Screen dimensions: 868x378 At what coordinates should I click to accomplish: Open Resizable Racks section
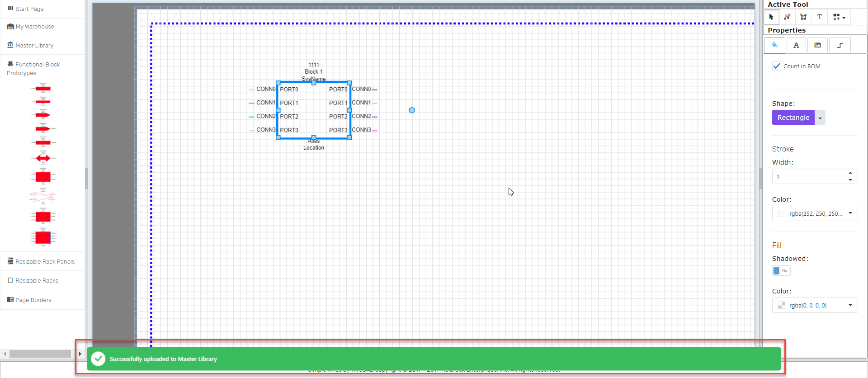click(42, 280)
